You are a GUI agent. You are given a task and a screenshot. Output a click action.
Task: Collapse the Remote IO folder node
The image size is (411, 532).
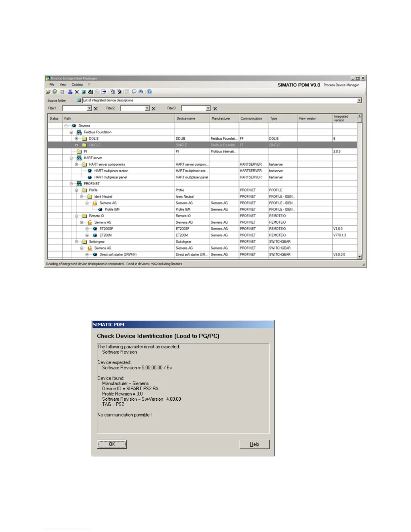[77, 216]
